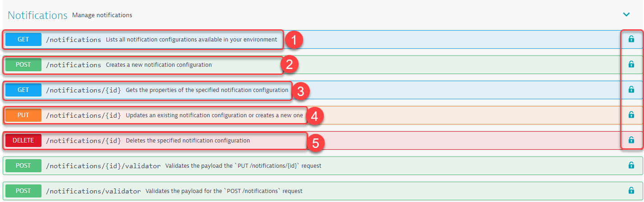This screenshot has width=644, height=202.
Task: Click the lock icon on the PUT /notifications/{id} row
Action: coord(631,115)
